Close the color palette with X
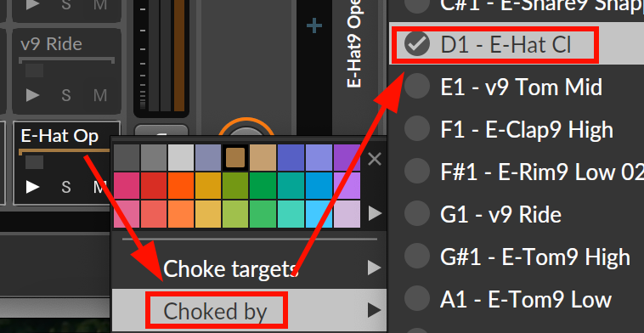 click(375, 159)
